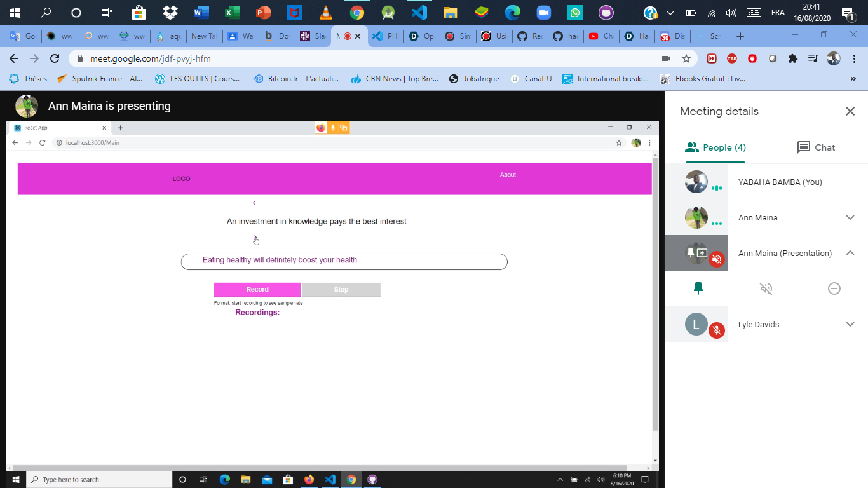Open the Ebooks Gratuit bookmark
868x488 pixels.
click(703, 79)
